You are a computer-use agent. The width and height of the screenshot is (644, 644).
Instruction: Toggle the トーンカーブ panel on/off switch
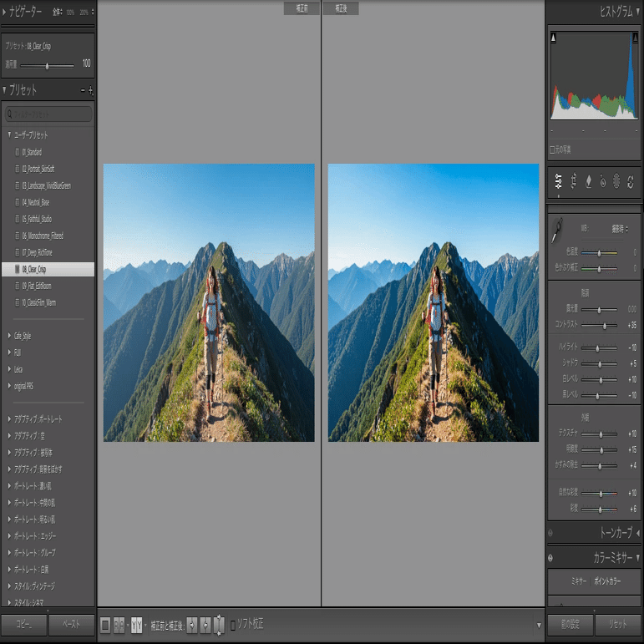pyautogui.click(x=550, y=533)
